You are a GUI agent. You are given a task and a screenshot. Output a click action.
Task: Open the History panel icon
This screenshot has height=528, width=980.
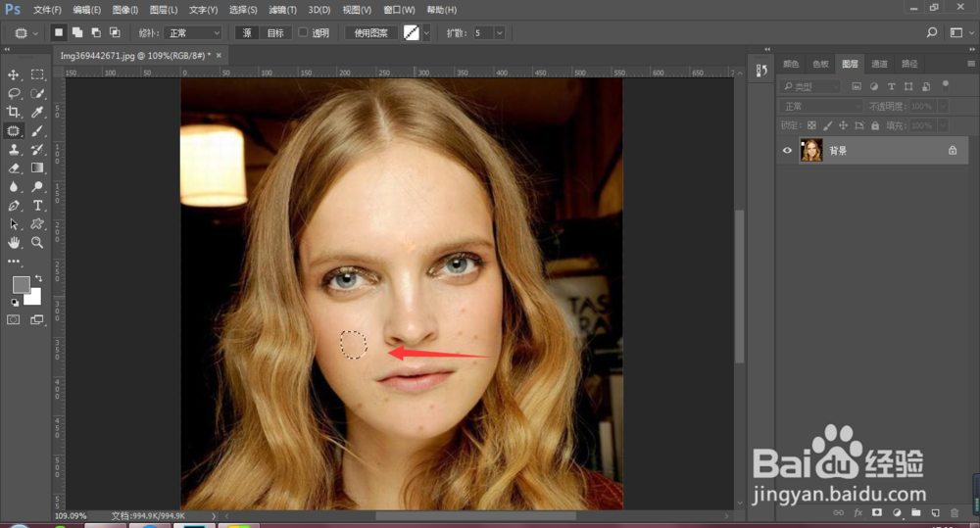761,71
